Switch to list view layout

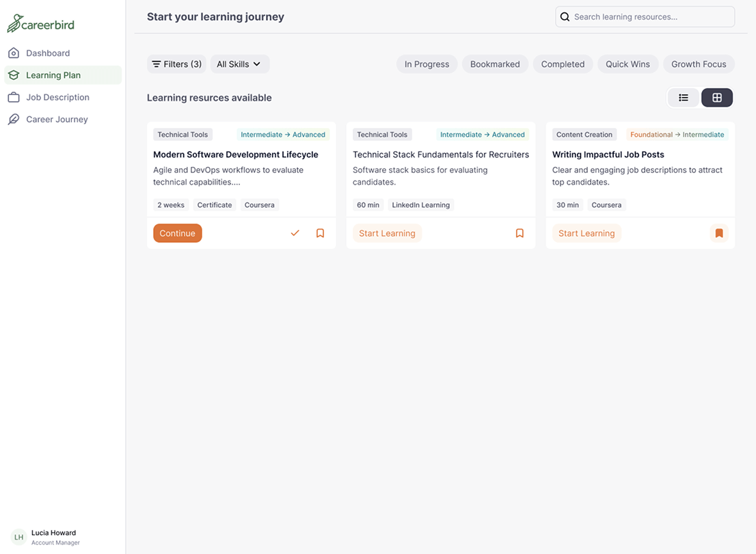coord(684,97)
